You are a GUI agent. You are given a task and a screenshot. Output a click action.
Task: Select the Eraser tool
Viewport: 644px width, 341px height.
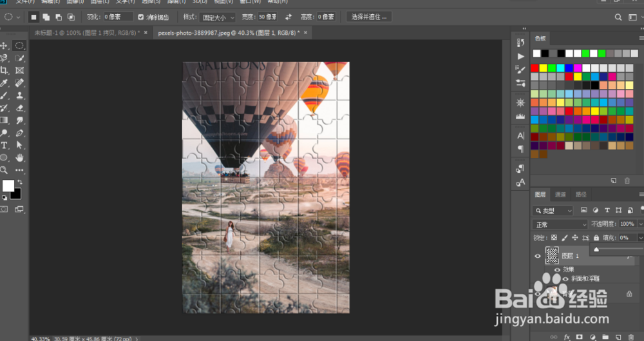[x=19, y=108]
